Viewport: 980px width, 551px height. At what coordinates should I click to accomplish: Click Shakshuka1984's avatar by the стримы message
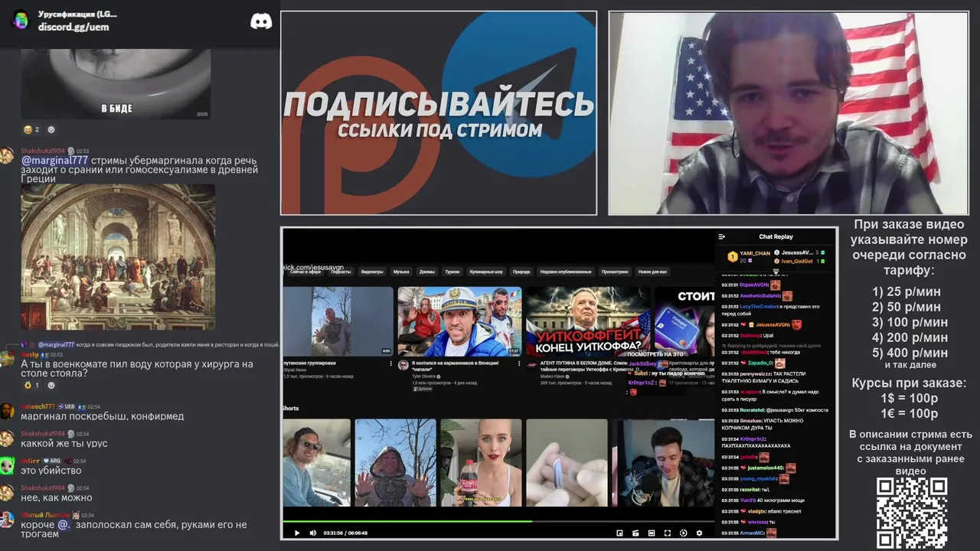tap(7, 156)
